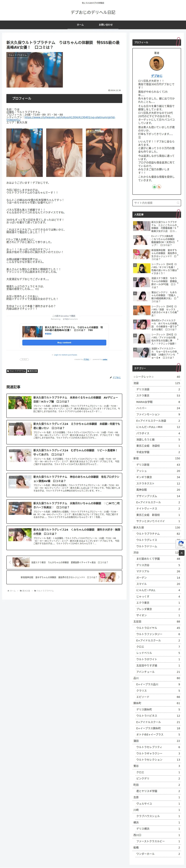Click the ウルトラプラチナム folder tag below the article
The height and width of the screenshot is (868, 186).
click(x=16, y=371)
